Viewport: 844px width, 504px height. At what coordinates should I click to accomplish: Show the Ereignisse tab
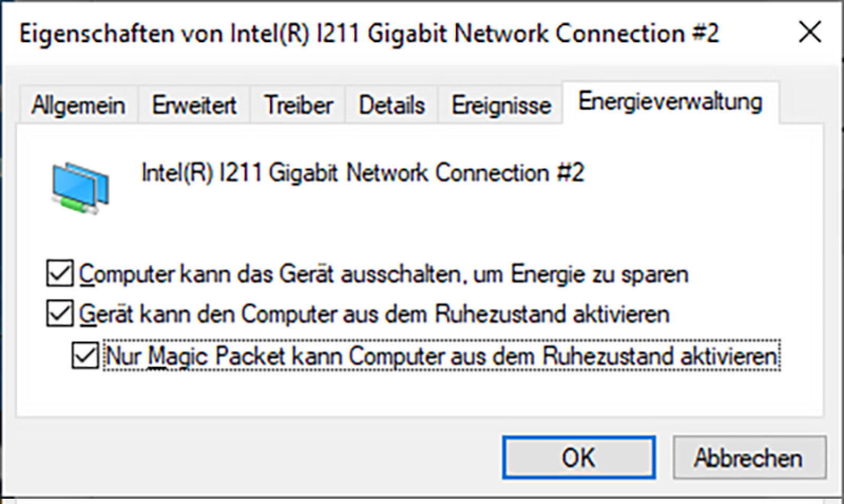[501, 105]
